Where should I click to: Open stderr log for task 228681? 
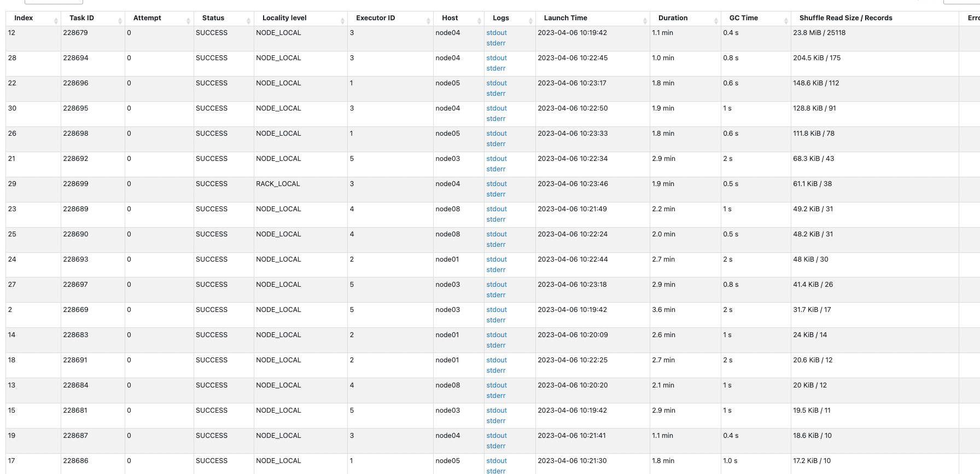point(496,421)
